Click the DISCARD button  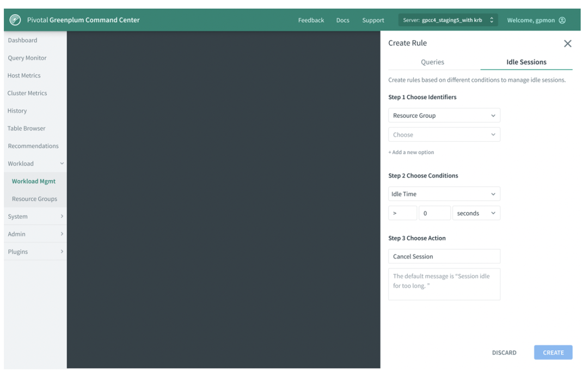pos(504,352)
